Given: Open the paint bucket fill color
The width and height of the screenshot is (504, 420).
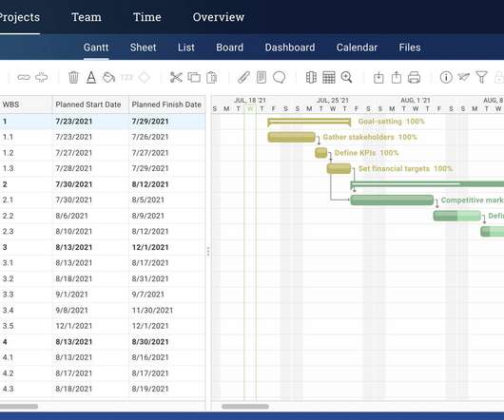Looking at the screenshot, I should [x=108, y=77].
